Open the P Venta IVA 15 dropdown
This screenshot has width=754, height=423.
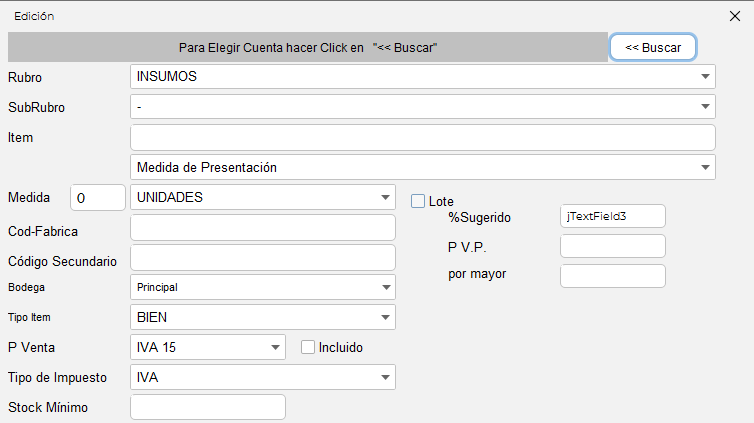click(208, 347)
